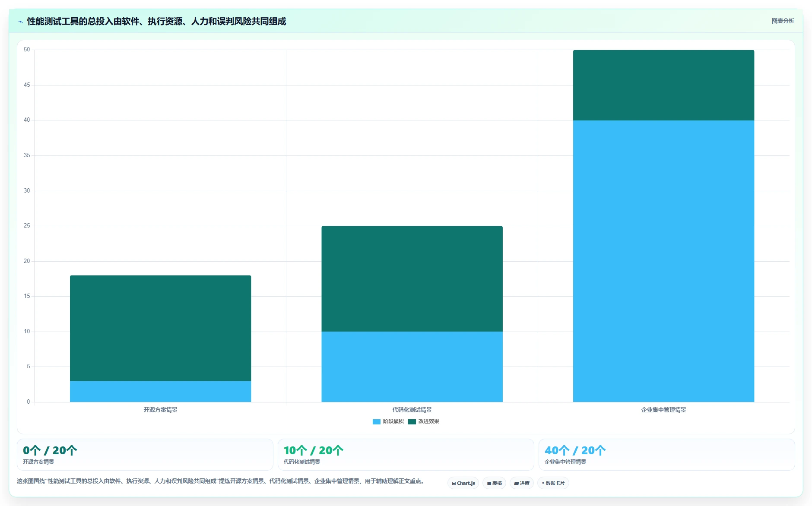This screenshot has width=812, height=506.
Task: Click the blue 阶段累积 bar for 企业集中管理情景
Action: (663, 261)
